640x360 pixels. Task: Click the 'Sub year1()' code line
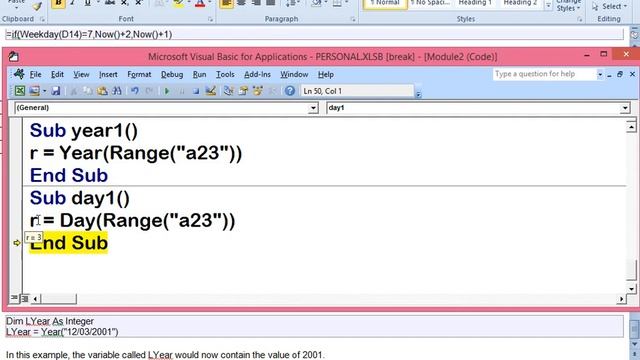(84, 131)
